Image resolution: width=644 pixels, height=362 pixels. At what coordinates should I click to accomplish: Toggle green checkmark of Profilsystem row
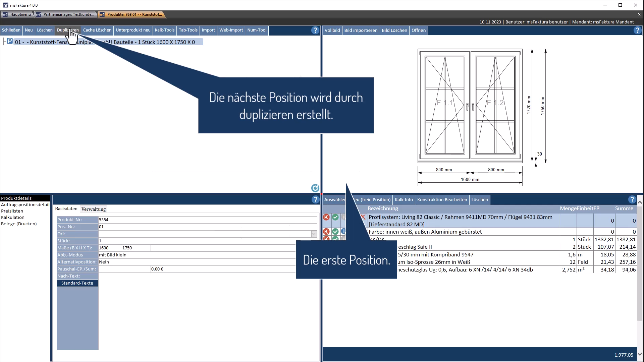pyautogui.click(x=335, y=217)
